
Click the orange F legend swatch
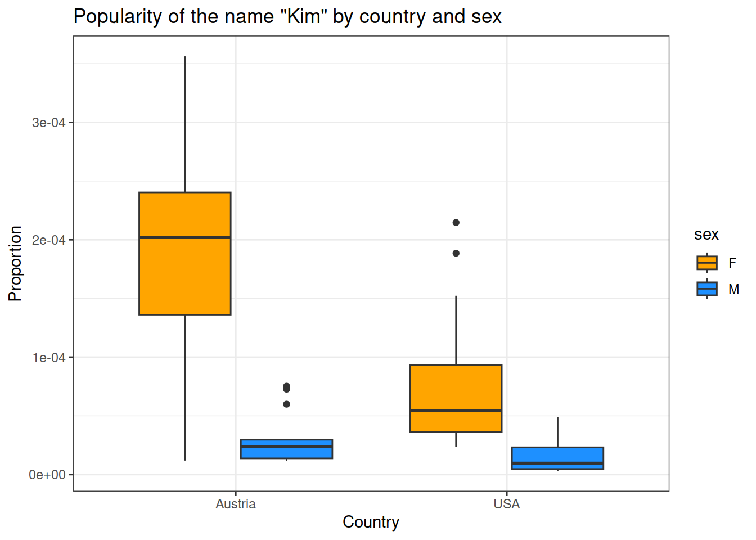(706, 263)
